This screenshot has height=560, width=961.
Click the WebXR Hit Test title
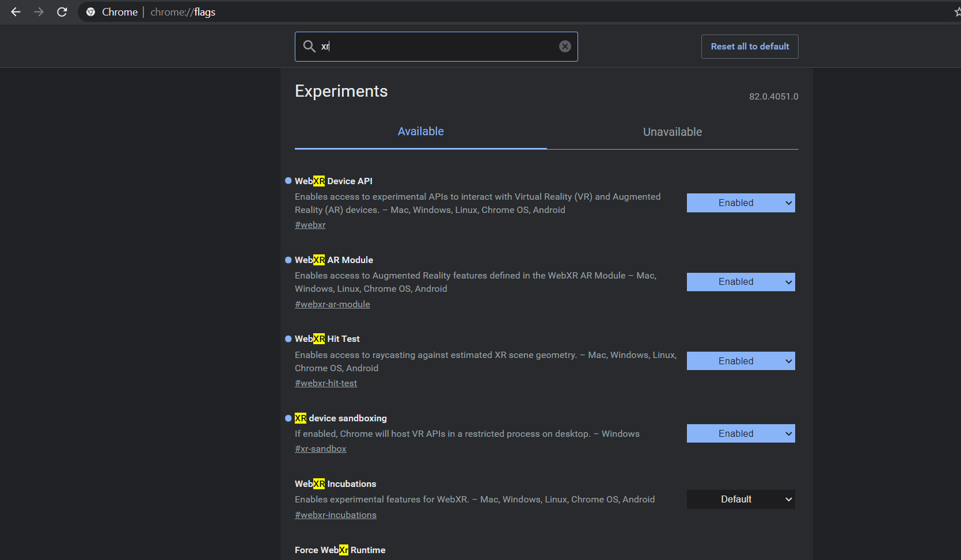[327, 339]
